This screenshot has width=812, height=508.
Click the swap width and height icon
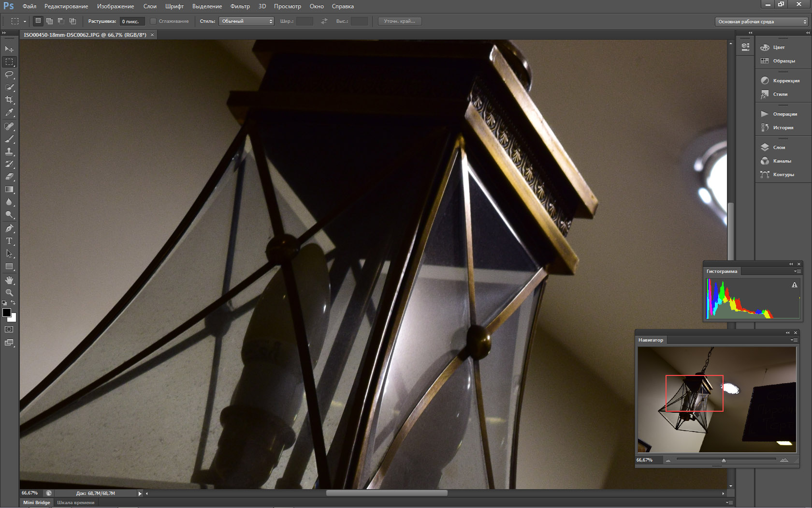coord(324,21)
